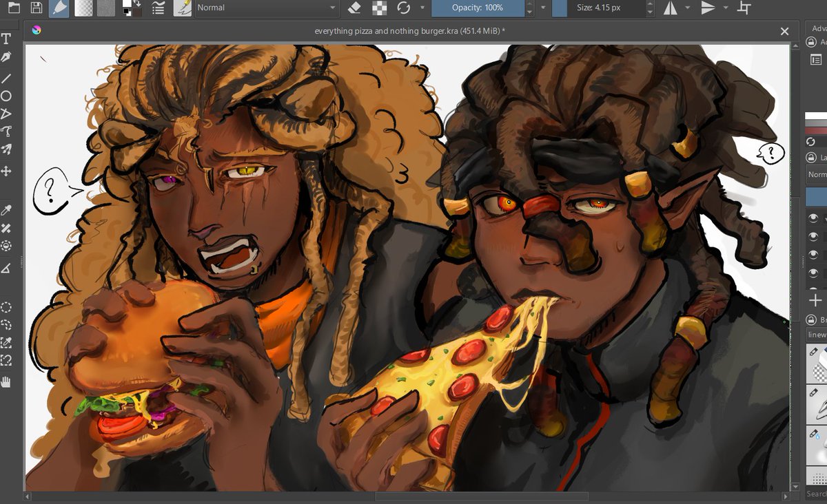Toggle wrap around mode icon
Viewport: 827px width, 504px height.
[744, 8]
